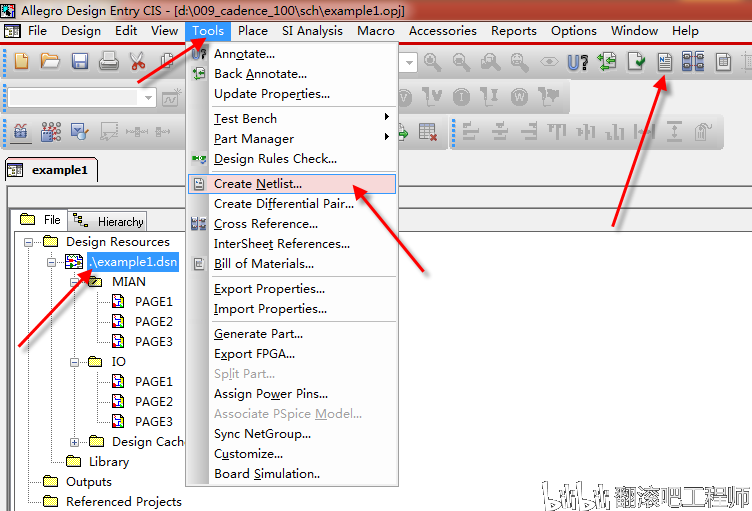Viewport: 752px width, 511px height.
Task: Click the Back Annotate toolbar icon
Action: 607,61
